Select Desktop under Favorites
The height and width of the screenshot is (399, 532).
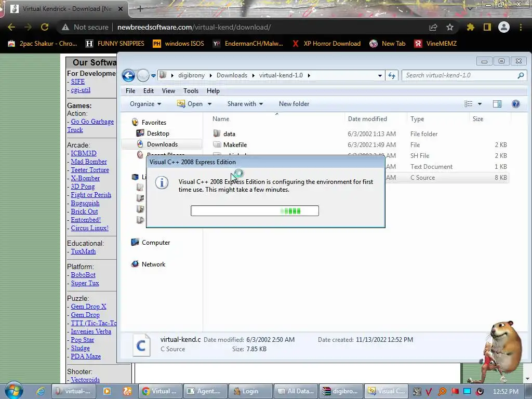click(x=158, y=134)
